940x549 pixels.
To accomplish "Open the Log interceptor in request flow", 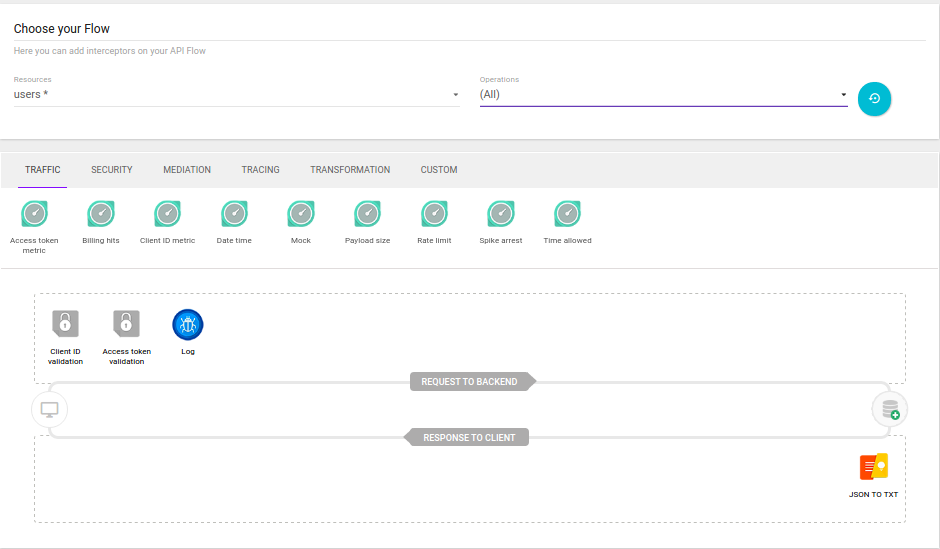I will pyautogui.click(x=188, y=324).
